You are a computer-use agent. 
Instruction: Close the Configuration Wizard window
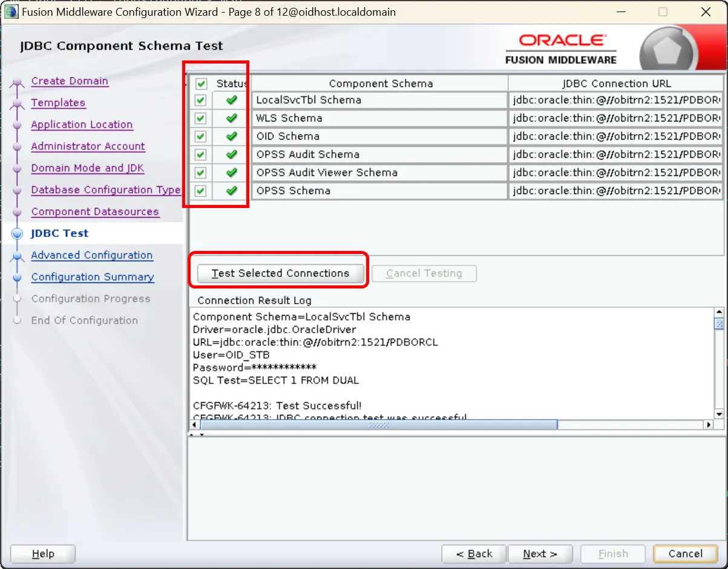[x=706, y=11]
